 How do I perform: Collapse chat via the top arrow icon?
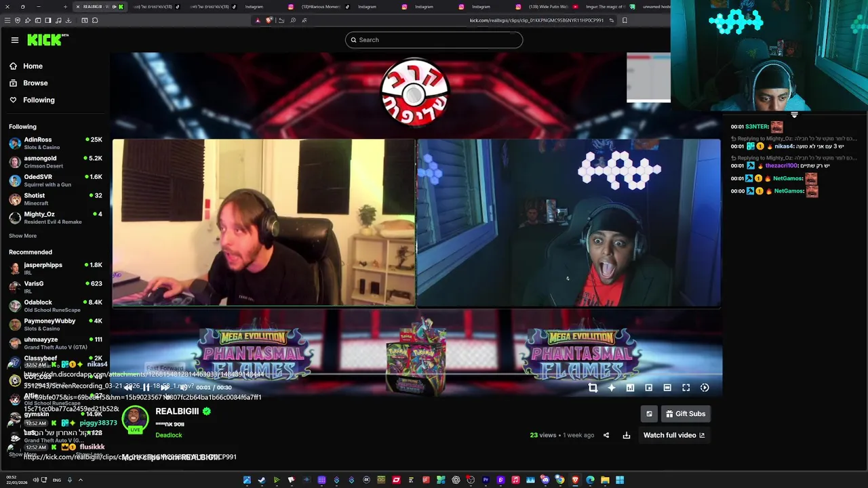click(794, 115)
